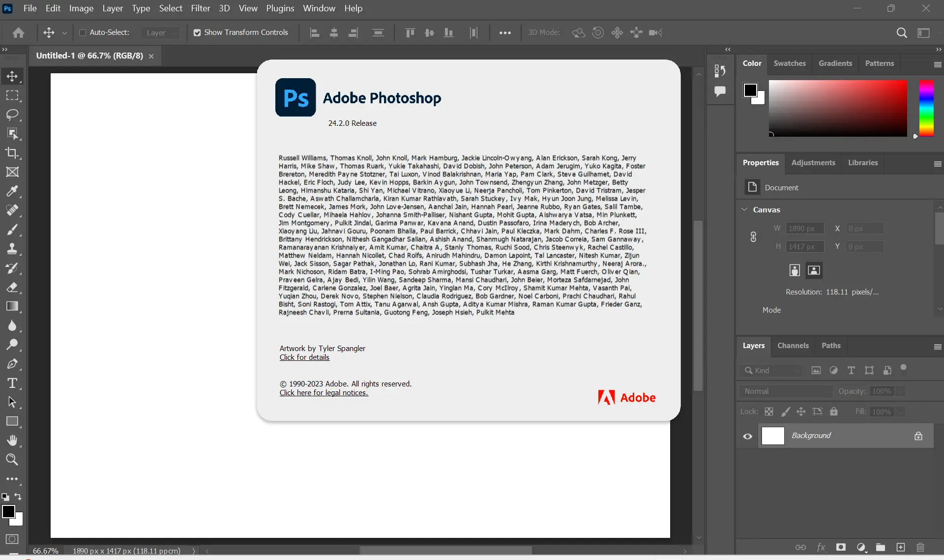Select the Spot Healing Brush tool
Screen dimensions: 944x560
(x=12, y=210)
